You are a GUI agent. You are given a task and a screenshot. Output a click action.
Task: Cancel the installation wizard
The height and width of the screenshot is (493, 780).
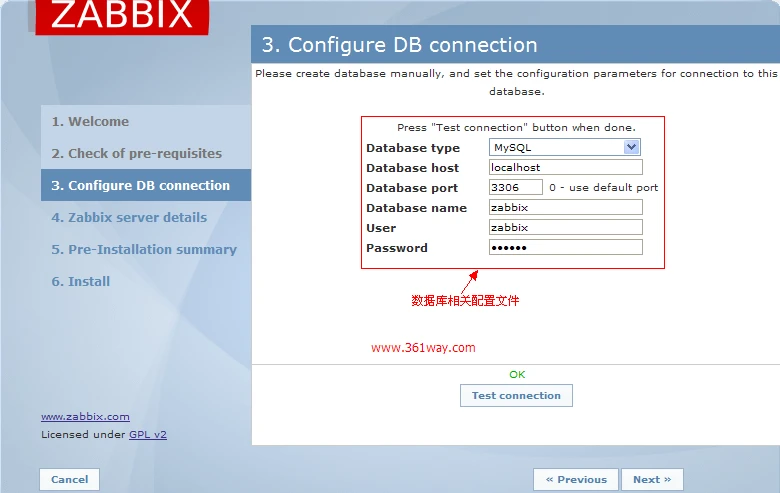coord(70,480)
